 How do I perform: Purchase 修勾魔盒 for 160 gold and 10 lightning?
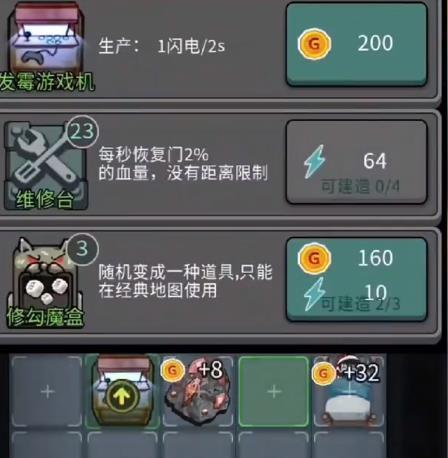click(357, 279)
